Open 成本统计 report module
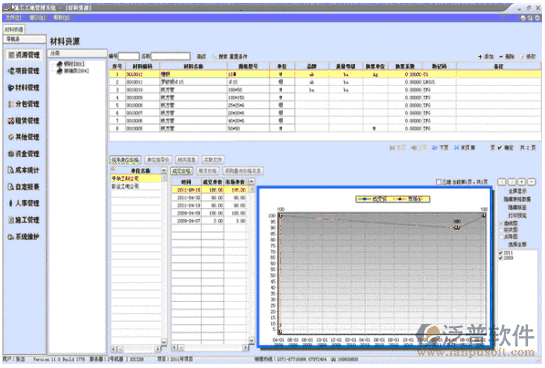 pyautogui.click(x=24, y=170)
